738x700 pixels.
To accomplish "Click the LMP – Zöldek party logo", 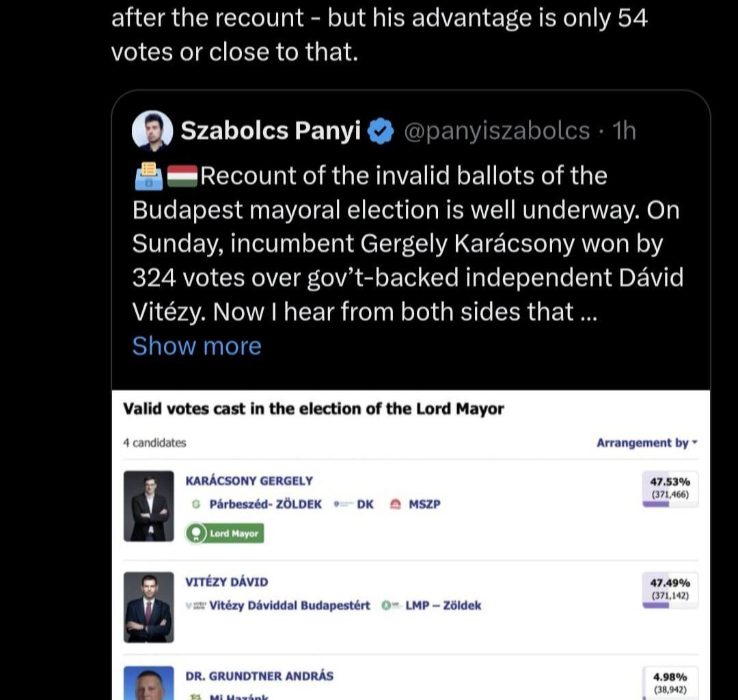I will (x=387, y=606).
